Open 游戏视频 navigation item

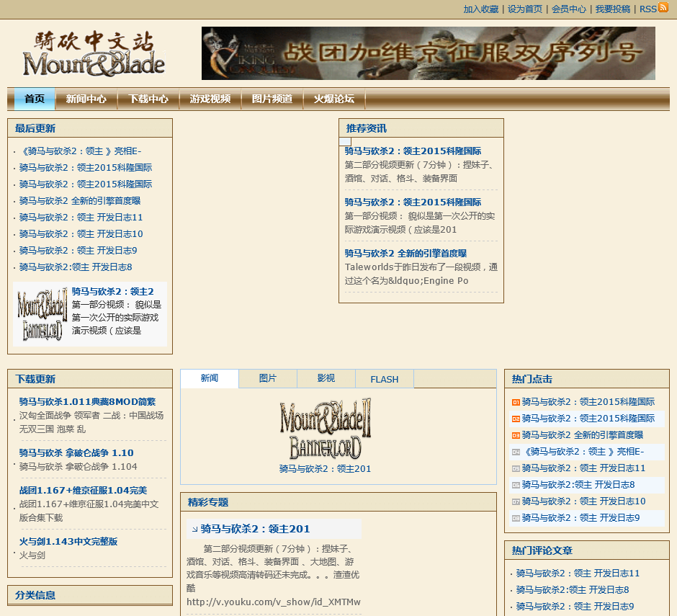(x=210, y=99)
